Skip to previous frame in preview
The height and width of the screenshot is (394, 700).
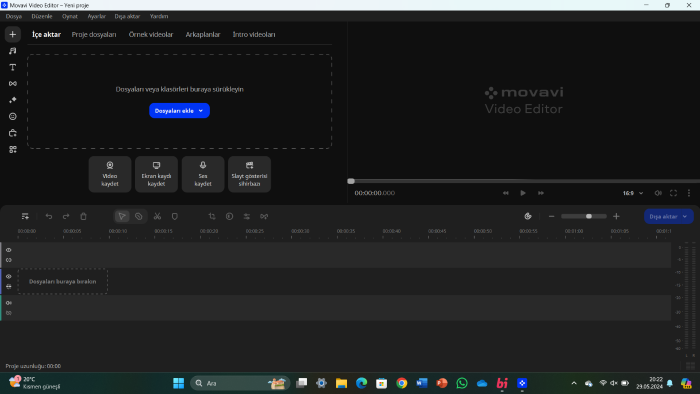505,193
